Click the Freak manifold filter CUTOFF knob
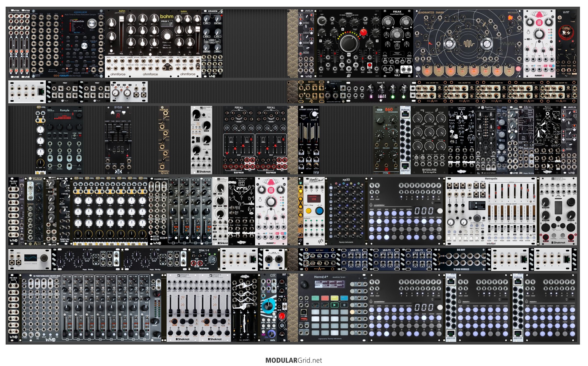 tap(397, 34)
